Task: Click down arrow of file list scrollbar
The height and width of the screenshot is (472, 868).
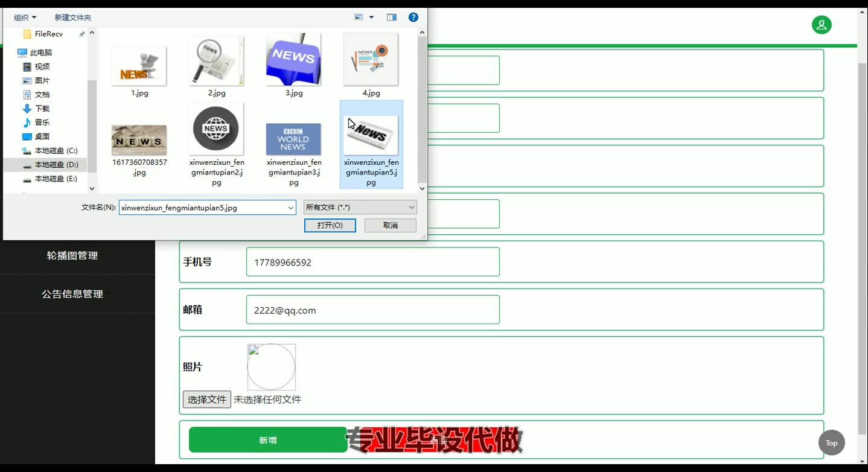Action: 422,188
